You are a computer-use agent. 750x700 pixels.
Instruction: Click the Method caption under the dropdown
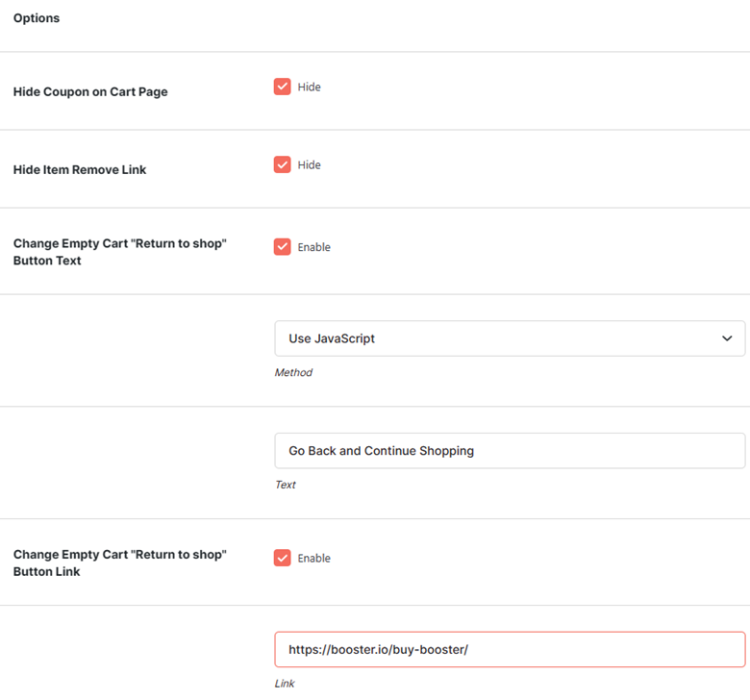(x=293, y=372)
